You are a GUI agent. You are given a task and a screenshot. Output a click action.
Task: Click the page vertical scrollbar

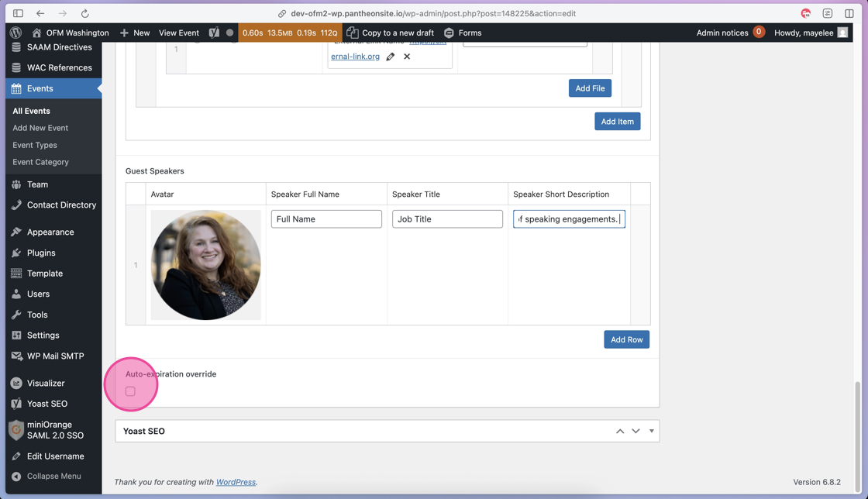[858, 435]
